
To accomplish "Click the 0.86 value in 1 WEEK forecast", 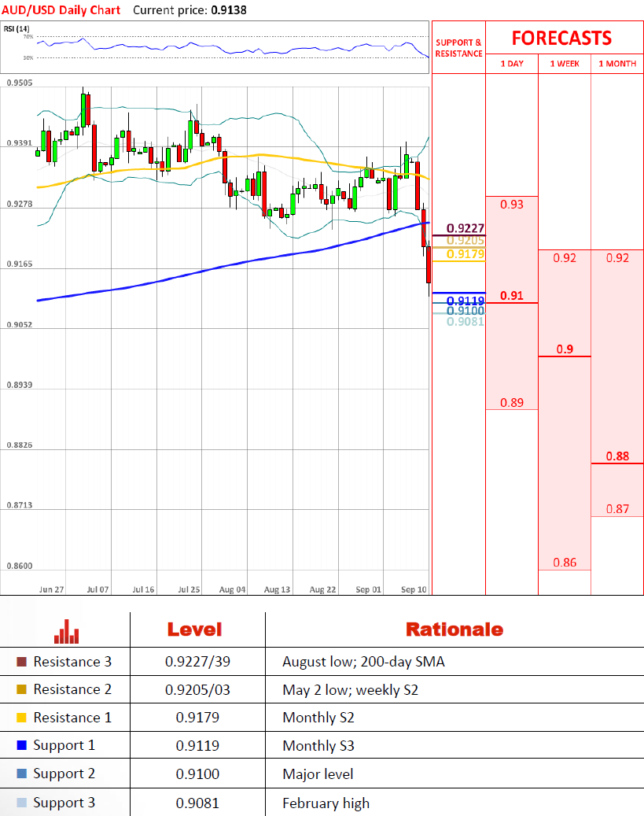I will (x=565, y=563).
